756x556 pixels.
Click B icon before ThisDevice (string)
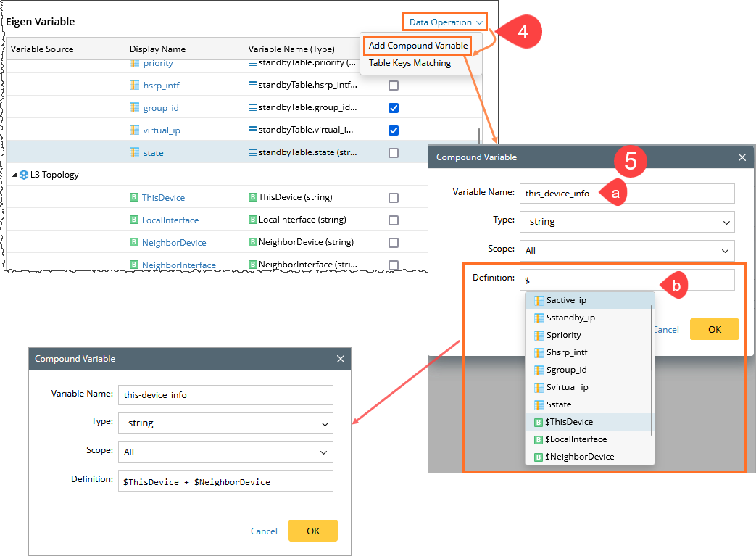point(253,197)
